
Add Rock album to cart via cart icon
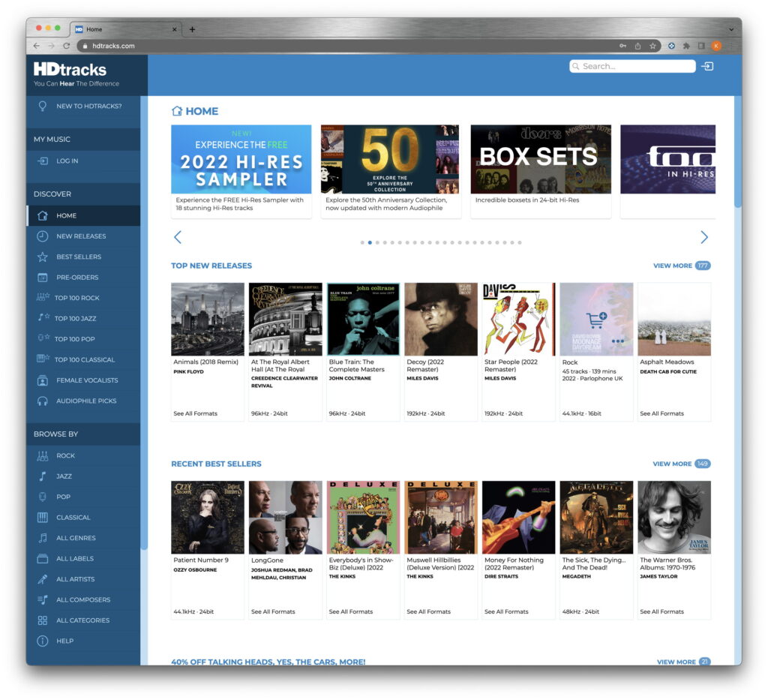596,320
